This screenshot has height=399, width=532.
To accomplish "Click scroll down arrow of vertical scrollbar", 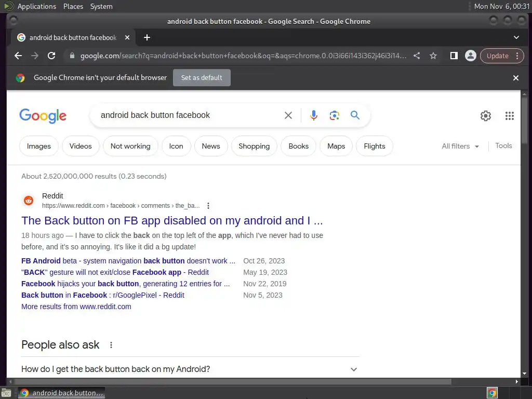I will (525, 374).
